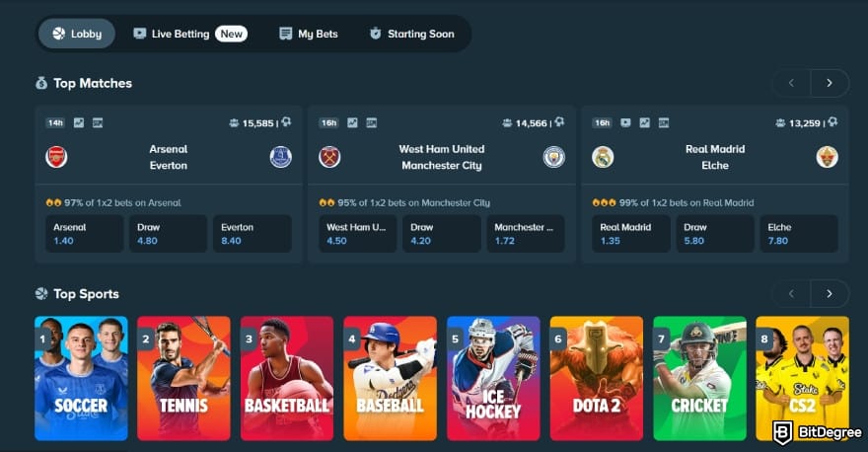Image resolution: width=868 pixels, height=452 pixels.
Task: Click '95% of 1x2 bets on Manchester City' text
Action: coord(413,202)
